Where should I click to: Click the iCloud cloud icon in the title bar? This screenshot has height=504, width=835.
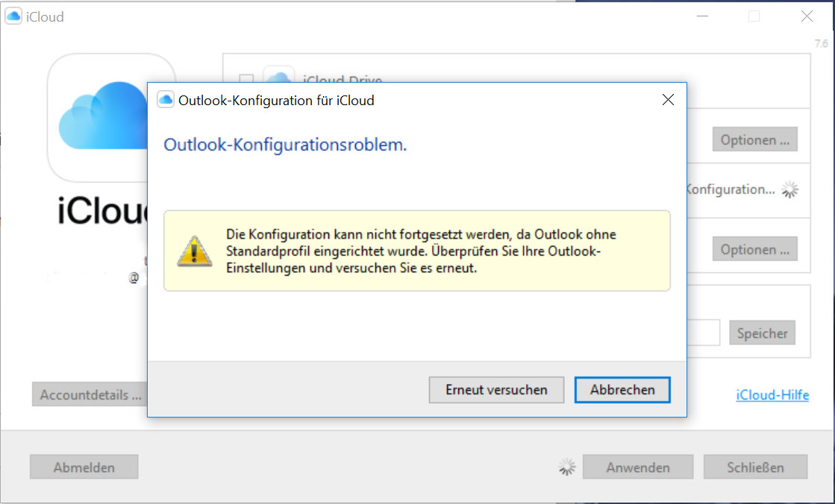click(x=13, y=16)
